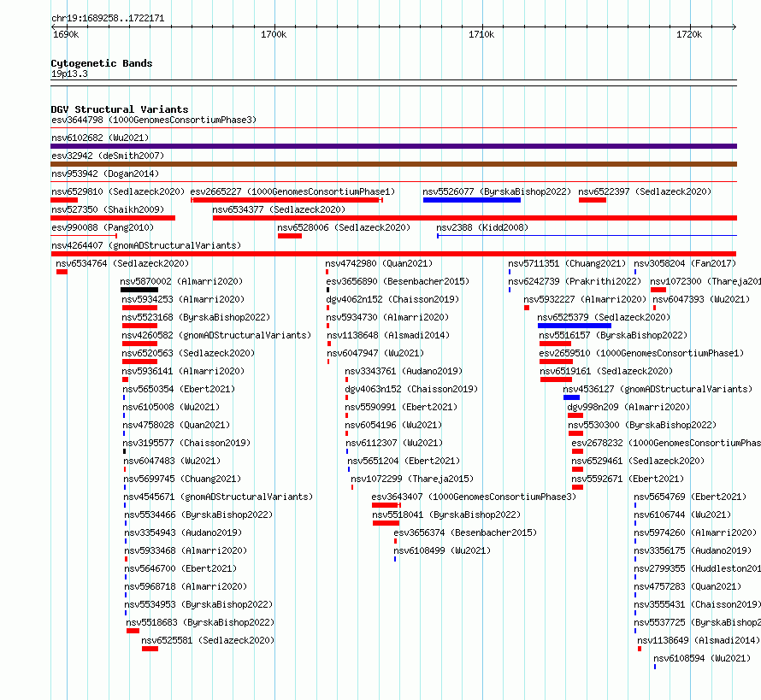Click nsv6108594 (Wu2021) label
The image size is (761, 700).
pyautogui.click(x=702, y=658)
